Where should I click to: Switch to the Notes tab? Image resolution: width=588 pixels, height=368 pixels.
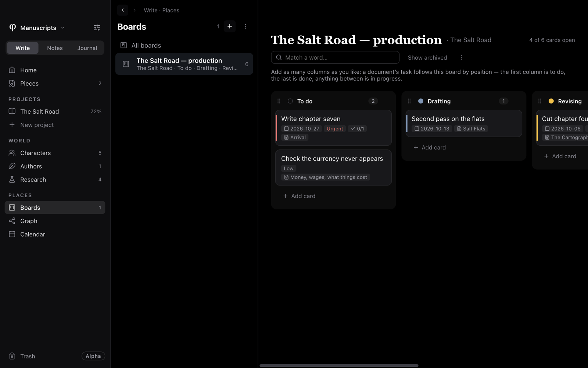(x=55, y=48)
